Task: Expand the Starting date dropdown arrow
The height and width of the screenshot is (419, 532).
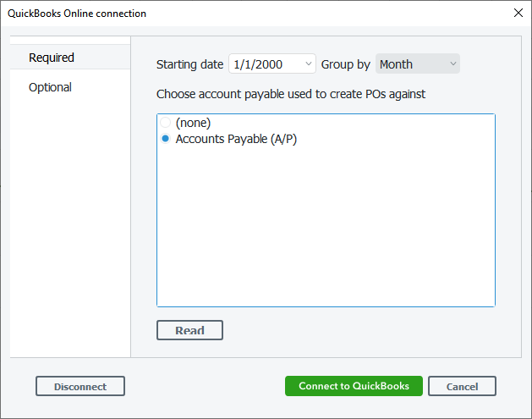Action: [308, 64]
